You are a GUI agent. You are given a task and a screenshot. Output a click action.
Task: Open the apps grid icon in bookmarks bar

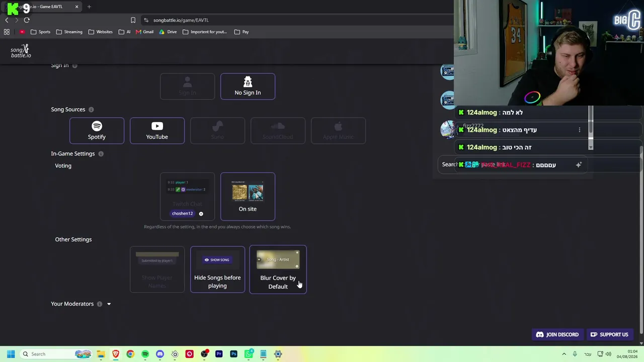pos(7,32)
